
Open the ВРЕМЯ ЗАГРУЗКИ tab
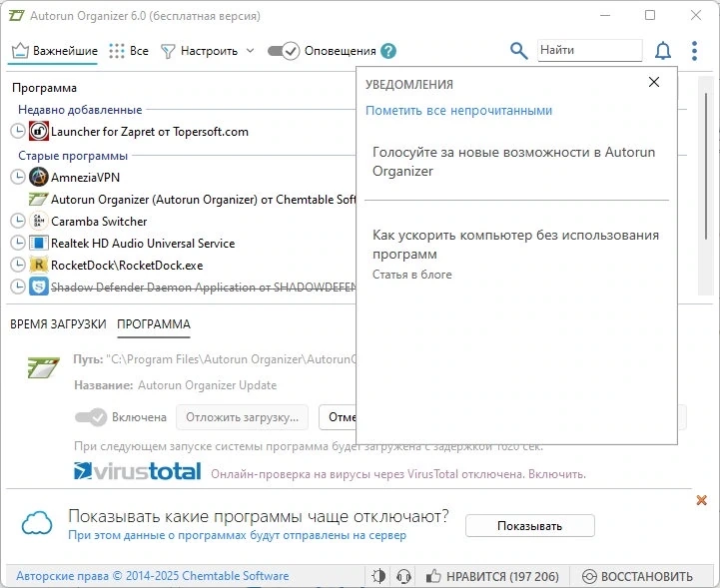[58, 324]
